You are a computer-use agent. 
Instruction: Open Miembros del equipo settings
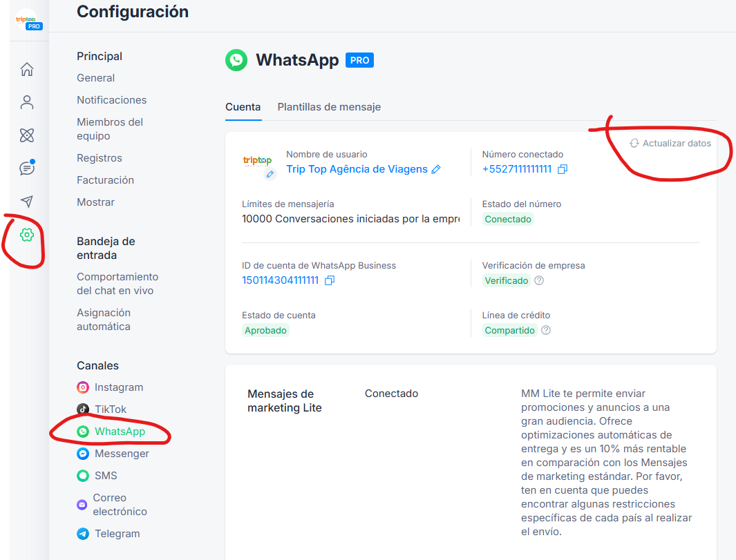110,129
